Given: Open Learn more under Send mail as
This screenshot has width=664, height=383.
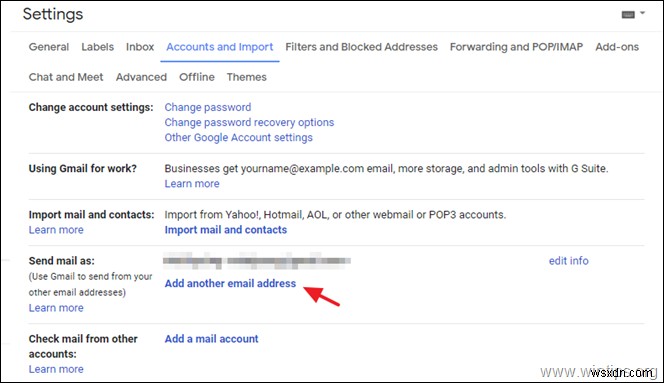Looking at the screenshot, I should coord(56,308).
